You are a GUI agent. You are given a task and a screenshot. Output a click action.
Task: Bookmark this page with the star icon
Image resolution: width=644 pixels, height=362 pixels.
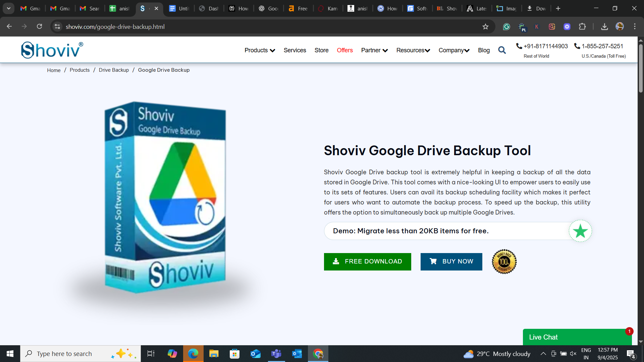(485, 26)
